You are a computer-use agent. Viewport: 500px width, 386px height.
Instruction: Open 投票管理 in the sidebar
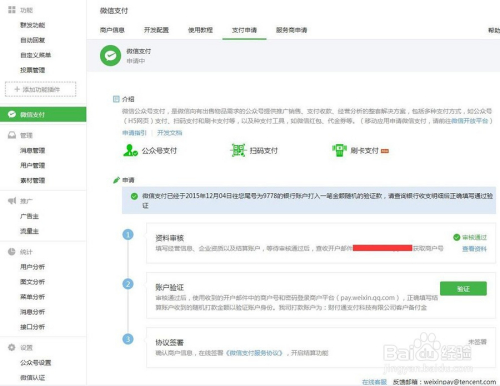32,70
